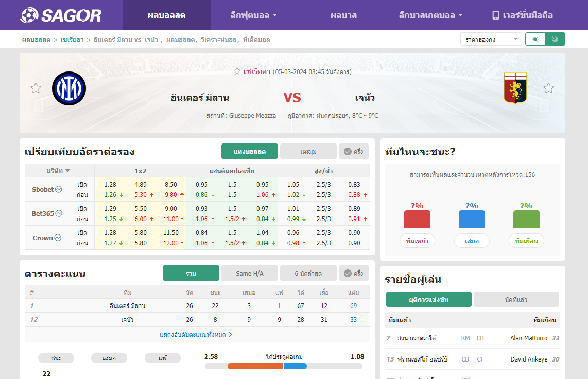
Task: Click เสมอ draw stat pill
Action: [x=109, y=358]
